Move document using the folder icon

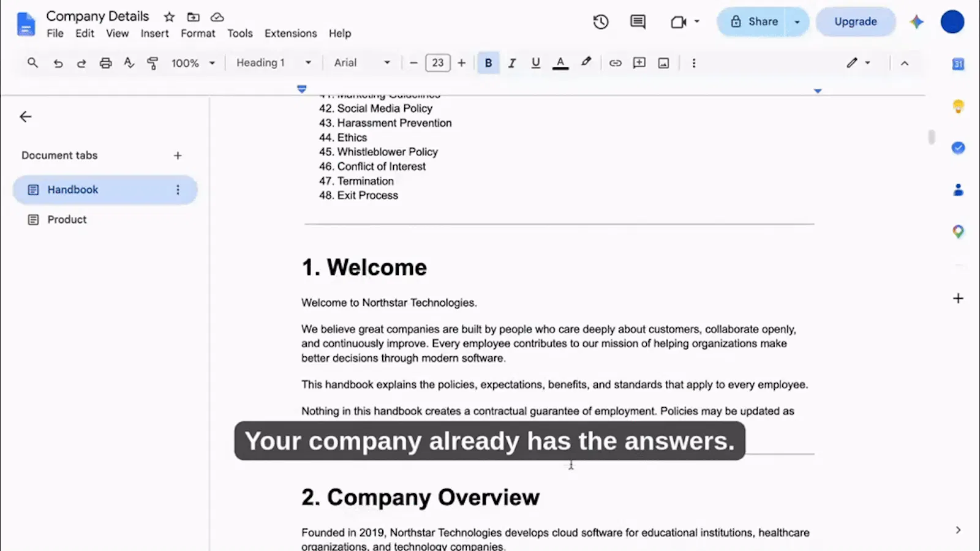point(193,17)
